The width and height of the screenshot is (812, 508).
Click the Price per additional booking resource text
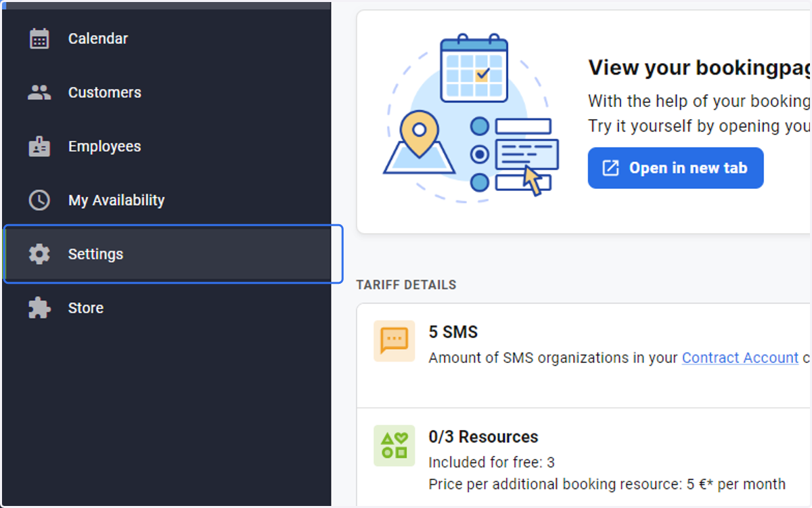[x=607, y=484]
